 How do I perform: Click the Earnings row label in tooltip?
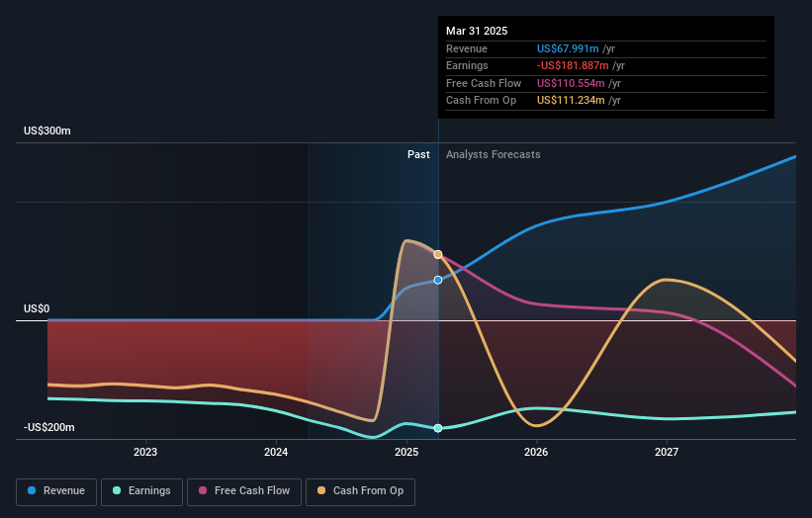(x=467, y=65)
